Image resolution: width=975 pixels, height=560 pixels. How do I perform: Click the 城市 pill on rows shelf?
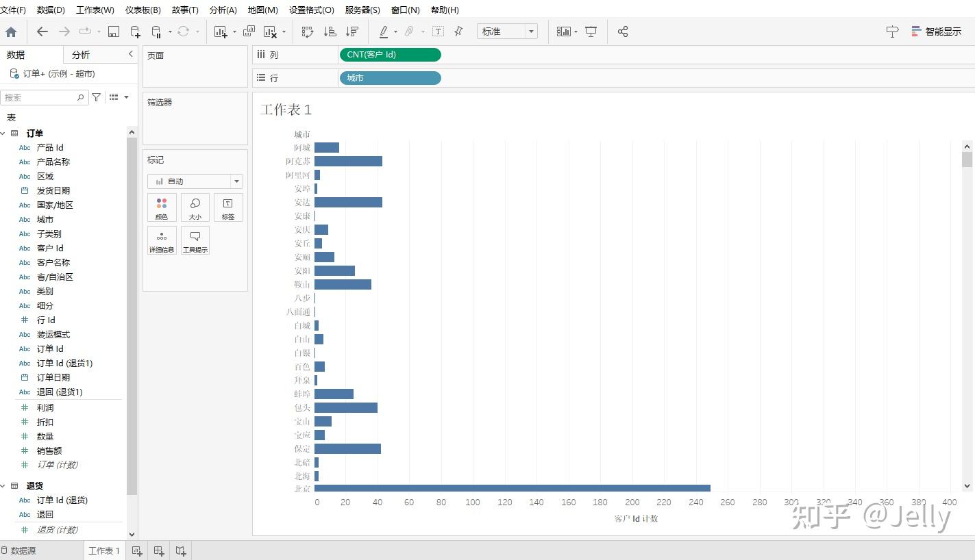390,78
